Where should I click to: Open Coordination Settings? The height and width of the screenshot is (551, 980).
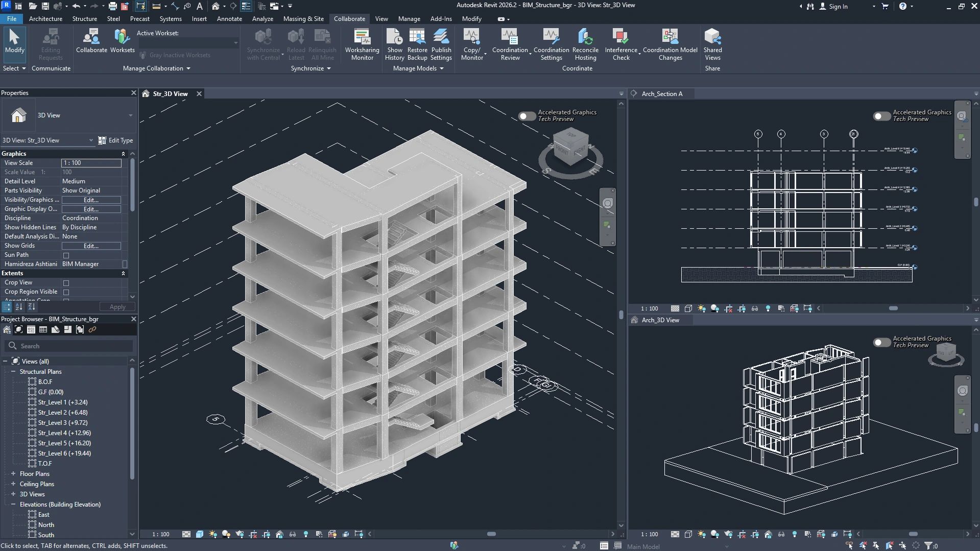click(x=551, y=44)
